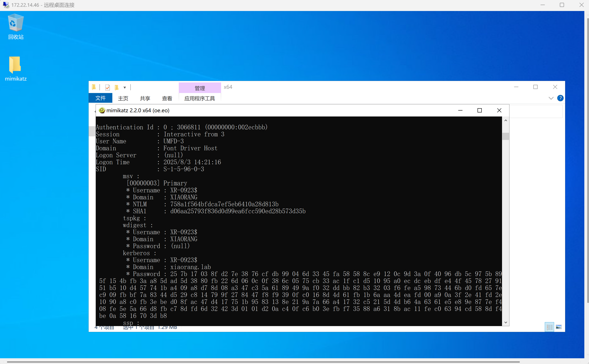Expand the Explorer ribbon with the chevron
Screen dimensions: 589x364
(x=551, y=98)
